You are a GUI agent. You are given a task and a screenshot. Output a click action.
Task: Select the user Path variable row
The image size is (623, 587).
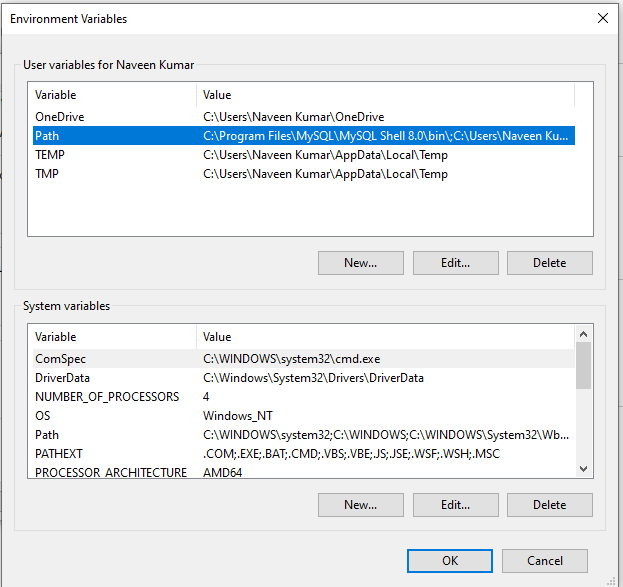coord(304,136)
